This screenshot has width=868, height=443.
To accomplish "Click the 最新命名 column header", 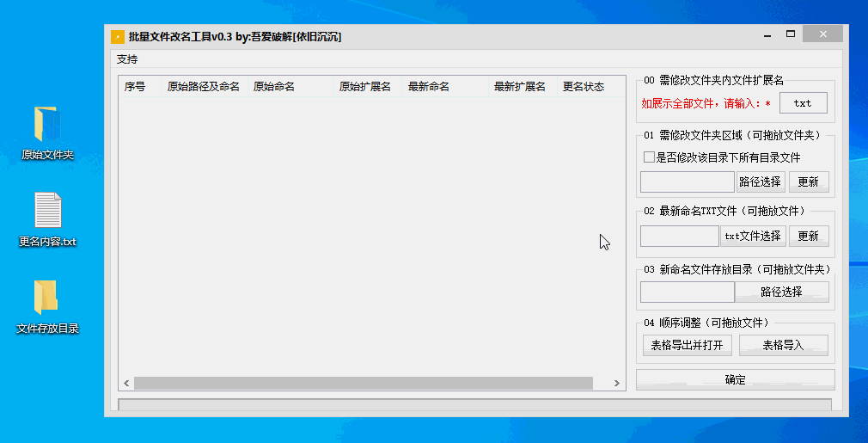I will pos(446,87).
